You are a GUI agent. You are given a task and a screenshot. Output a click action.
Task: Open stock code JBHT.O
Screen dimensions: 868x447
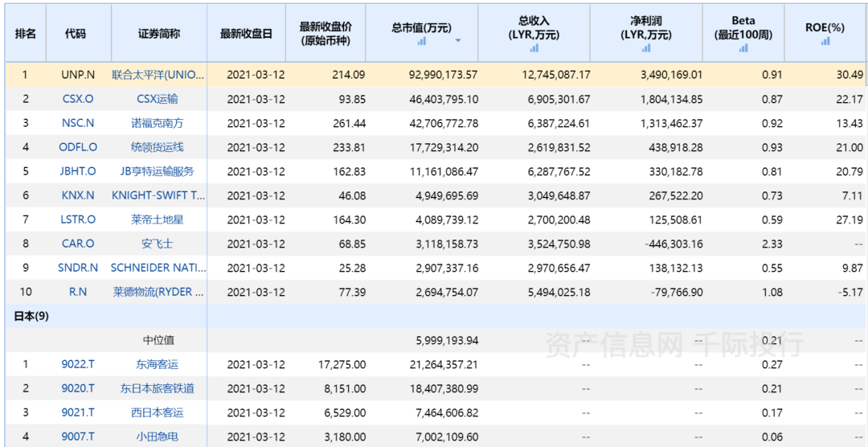click(x=79, y=172)
